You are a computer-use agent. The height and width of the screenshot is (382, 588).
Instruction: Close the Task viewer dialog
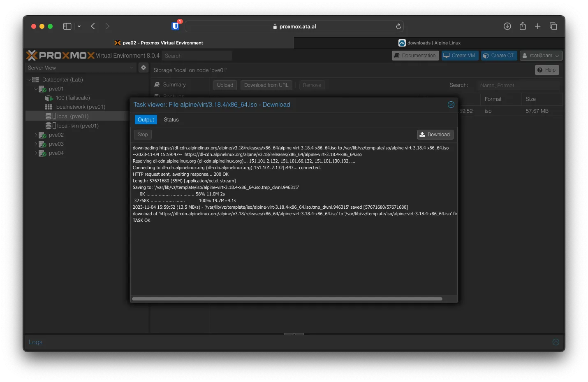(451, 105)
